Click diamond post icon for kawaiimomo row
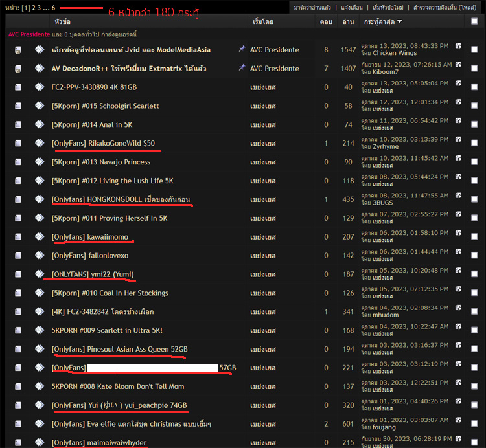 point(40,236)
